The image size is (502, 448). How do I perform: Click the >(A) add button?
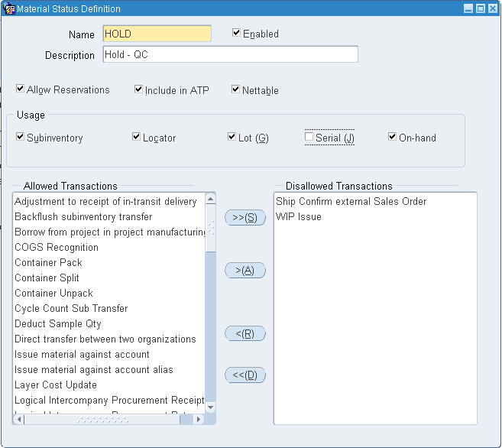coord(245,271)
